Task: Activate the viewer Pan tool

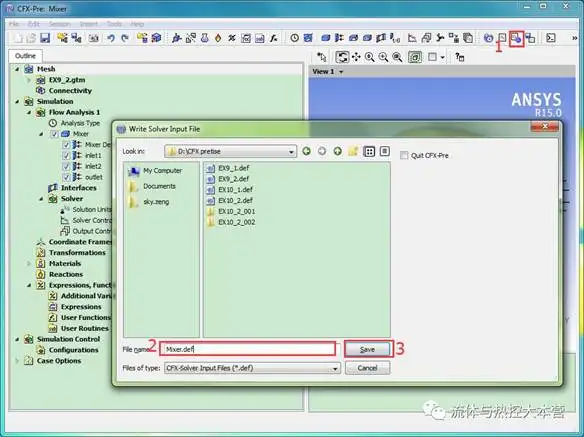Action: (356, 57)
